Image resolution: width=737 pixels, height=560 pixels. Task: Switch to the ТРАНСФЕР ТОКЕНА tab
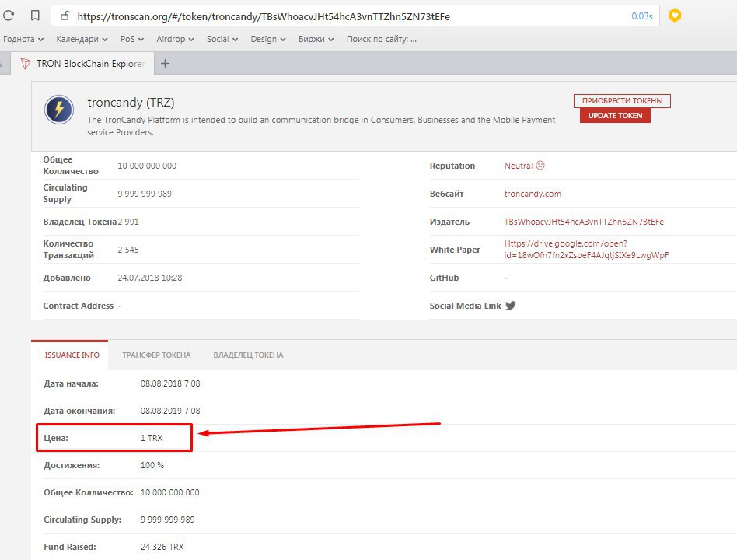point(156,355)
